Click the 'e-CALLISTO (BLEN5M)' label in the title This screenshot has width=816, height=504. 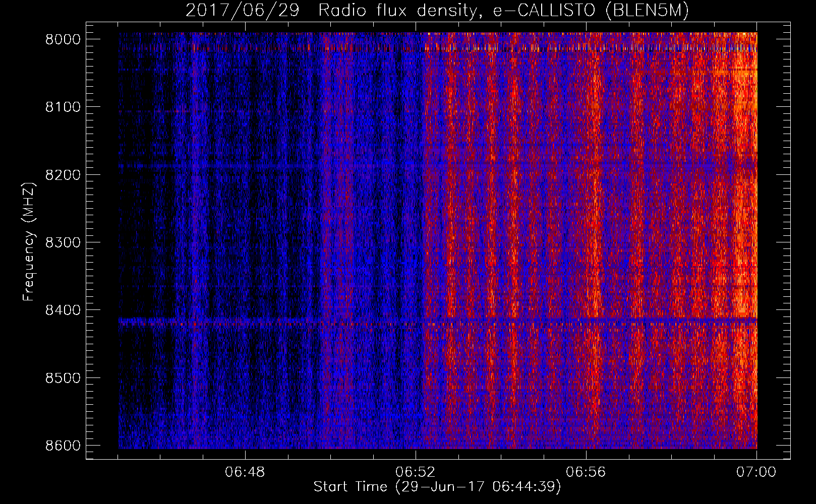591,11
